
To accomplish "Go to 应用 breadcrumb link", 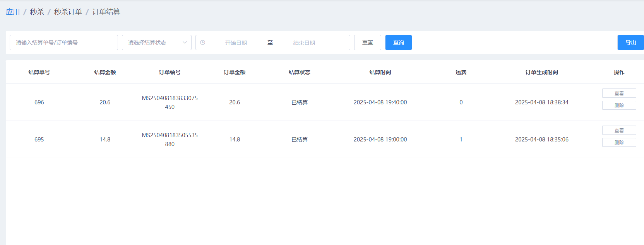I will point(13,12).
